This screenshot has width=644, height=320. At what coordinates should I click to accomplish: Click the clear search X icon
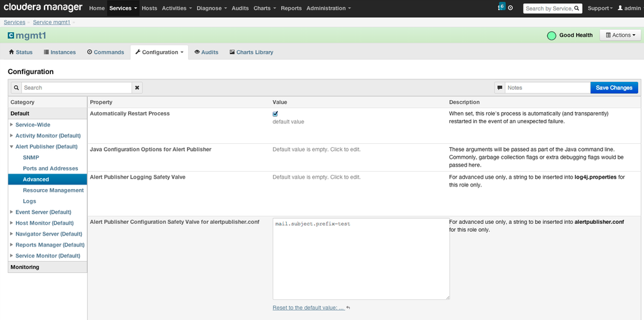pos(137,88)
